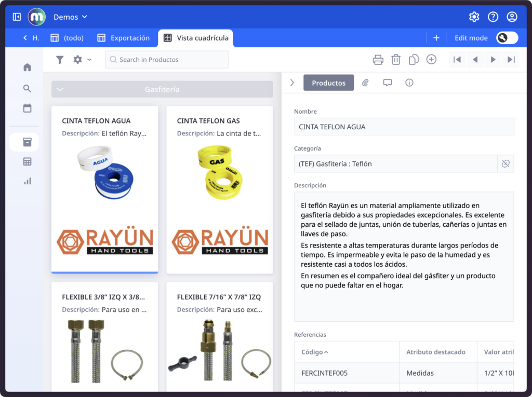Viewport: 532px width, 397px height.
Task: Unlink the Categoría with the link icon
Action: pyautogui.click(x=506, y=164)
